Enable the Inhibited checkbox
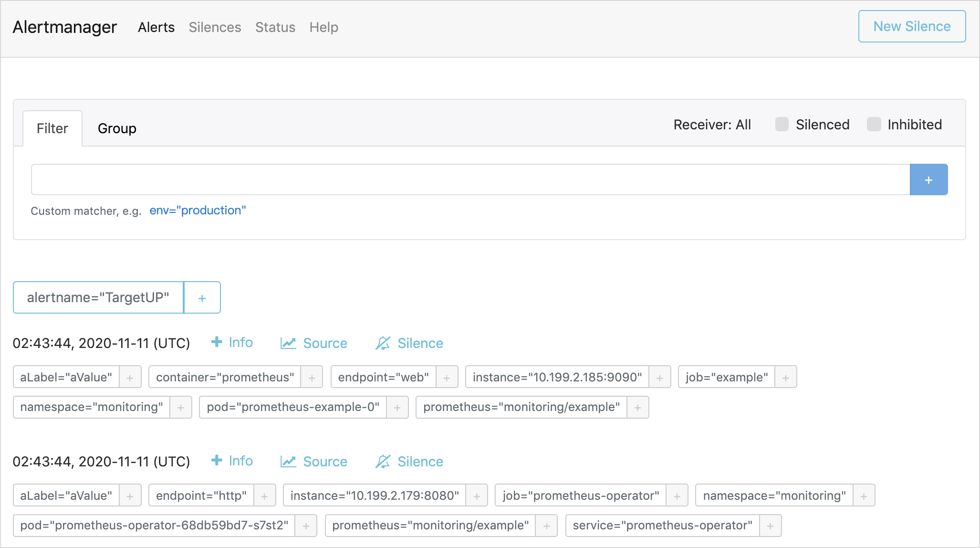Image resolution: width=980 pixels, height=548 pixels. click(874, 125)
